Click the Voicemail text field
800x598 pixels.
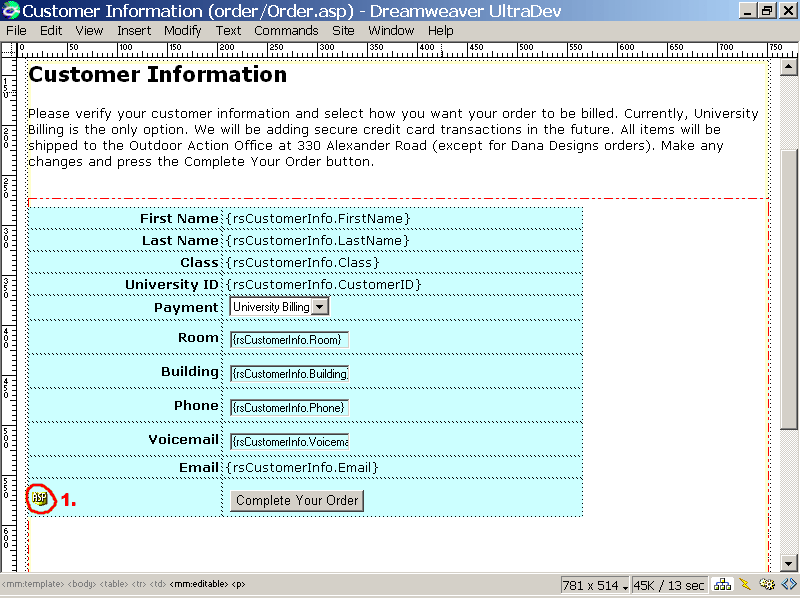click(289, 442)
